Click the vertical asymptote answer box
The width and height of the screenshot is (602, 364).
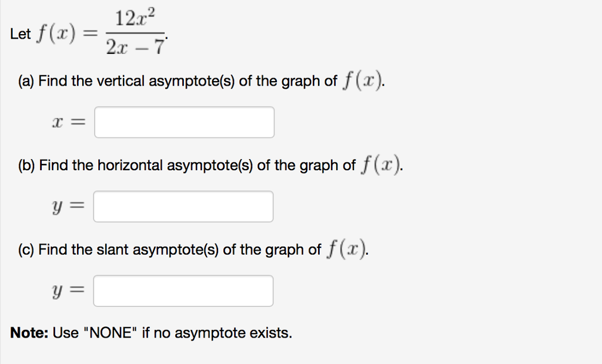point(183,122)
